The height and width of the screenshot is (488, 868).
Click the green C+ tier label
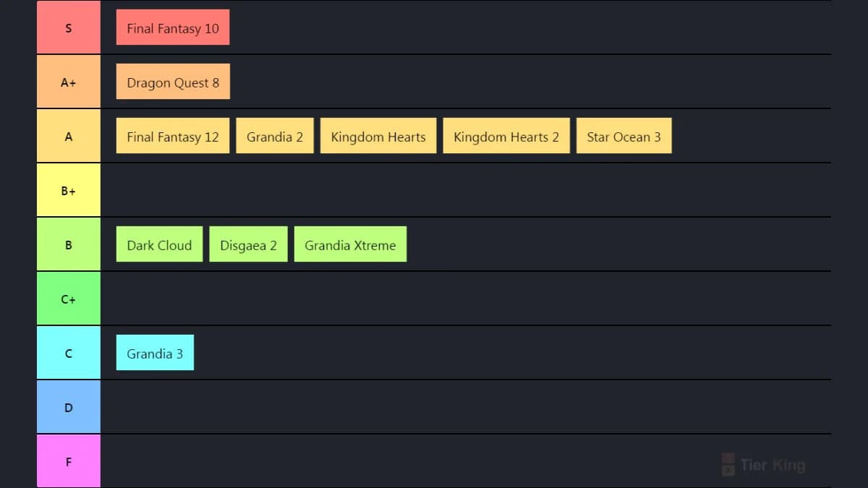(x=69, y=299)
